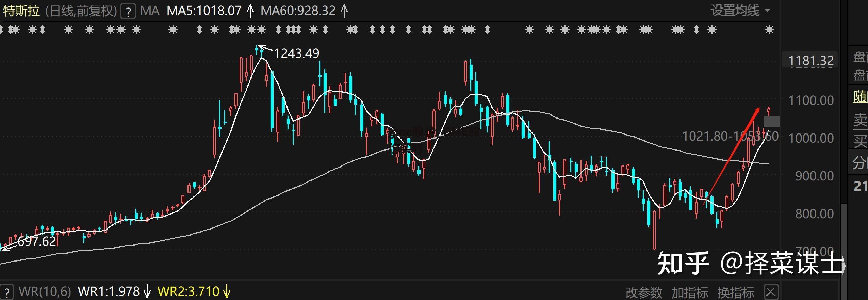
Task: Click the 1243.49 high price label
Action: point(296,53)
